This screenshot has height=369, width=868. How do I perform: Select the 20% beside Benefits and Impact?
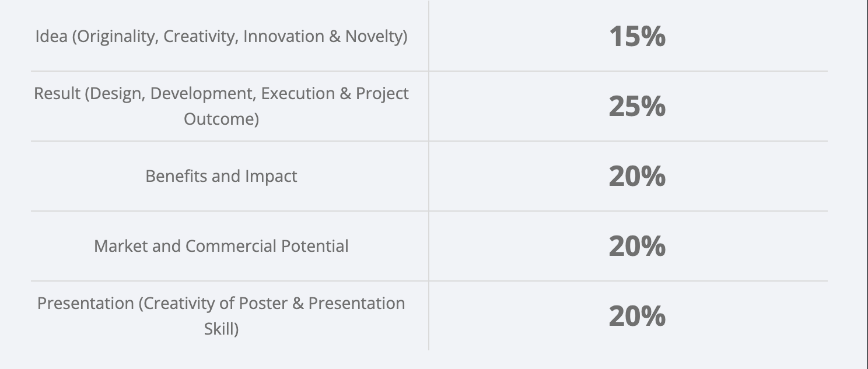637,176
